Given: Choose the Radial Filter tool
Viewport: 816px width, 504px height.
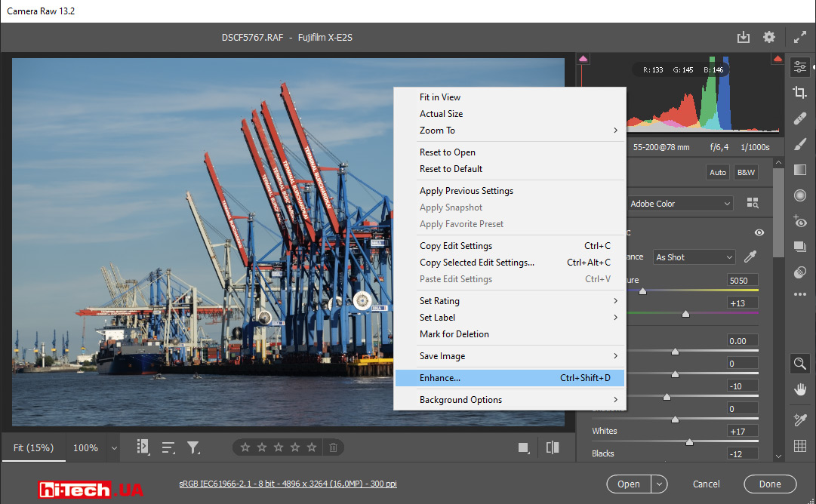Looking at the screenshot, I should coord(800,195).
